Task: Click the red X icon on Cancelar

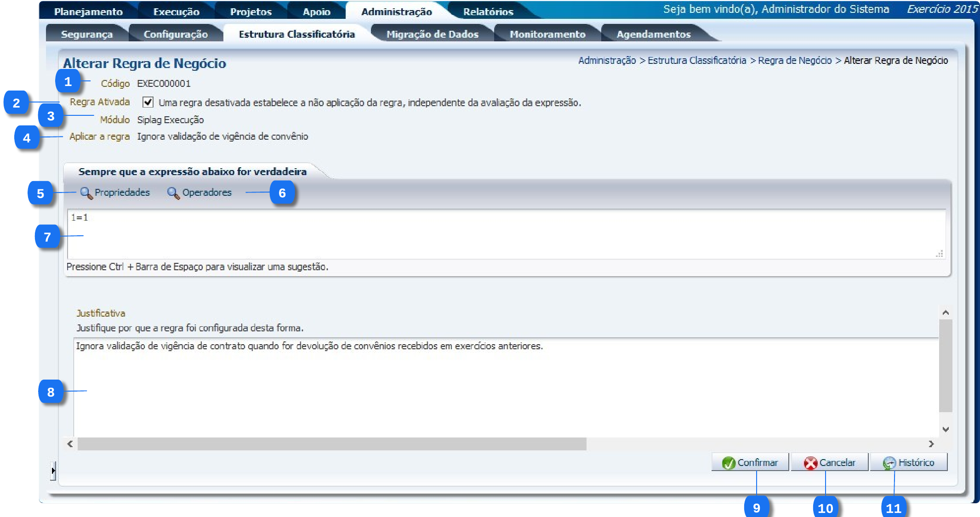Action: click(810, 463)
